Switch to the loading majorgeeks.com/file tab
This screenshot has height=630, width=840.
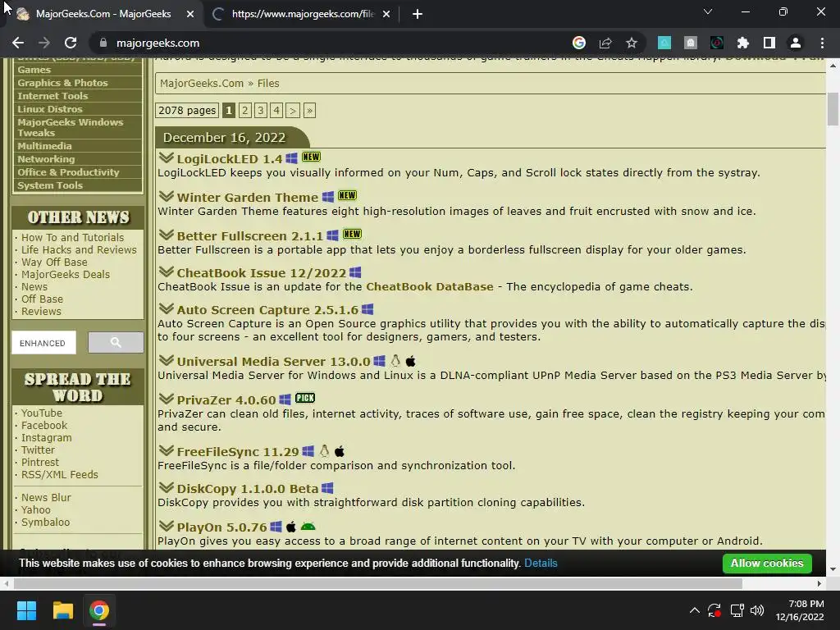point(302,14)
